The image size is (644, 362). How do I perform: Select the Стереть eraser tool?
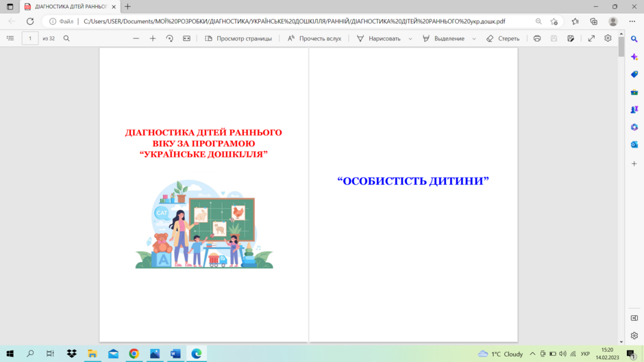pyautogui.click(x=503, y=38)
